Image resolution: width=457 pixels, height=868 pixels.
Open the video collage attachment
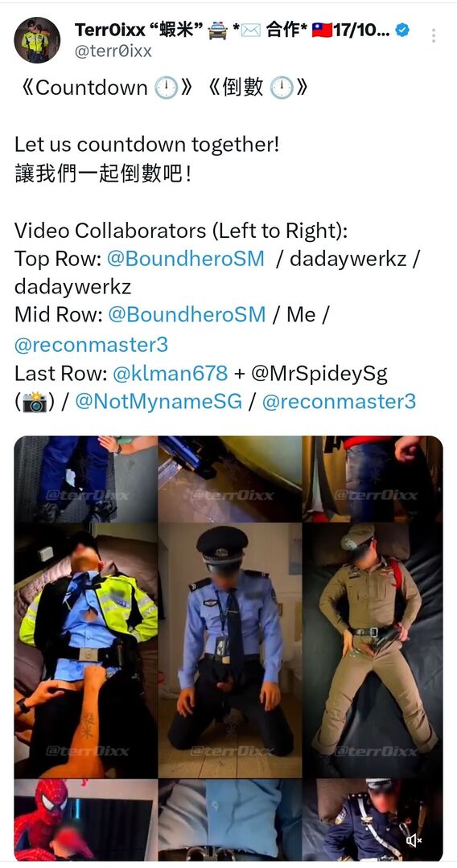tap(228, 649)
